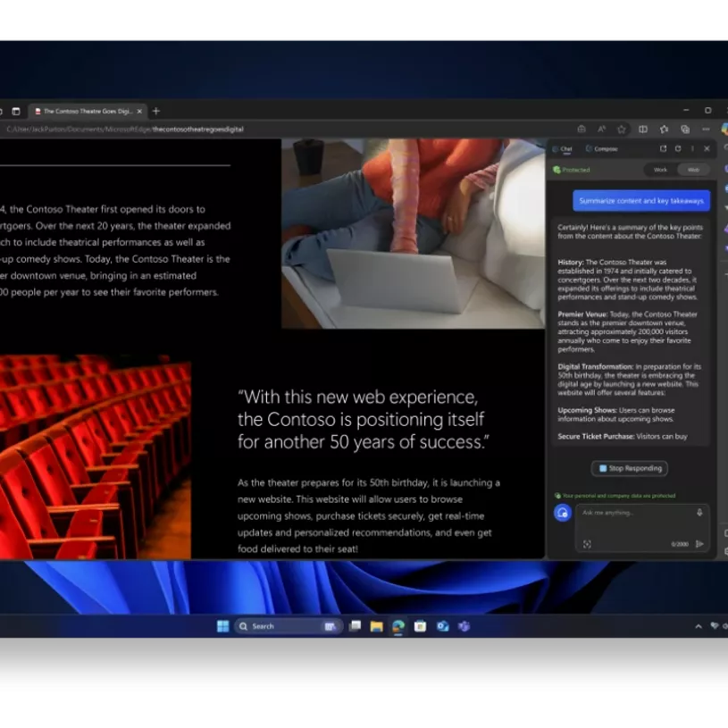Open the Windows Start menu
The height and width of the screenshot is (728, 728).
tap(222, 626)
